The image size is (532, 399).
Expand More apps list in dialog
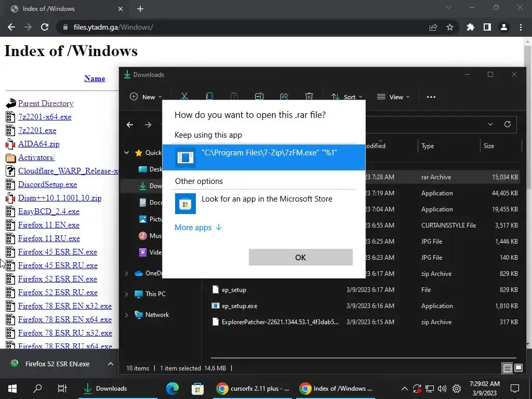click(x=198, y=228)
